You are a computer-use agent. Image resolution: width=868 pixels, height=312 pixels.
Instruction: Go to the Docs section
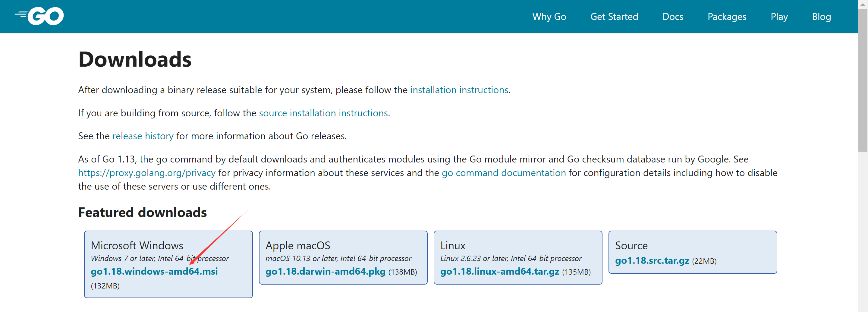point(673,17)
